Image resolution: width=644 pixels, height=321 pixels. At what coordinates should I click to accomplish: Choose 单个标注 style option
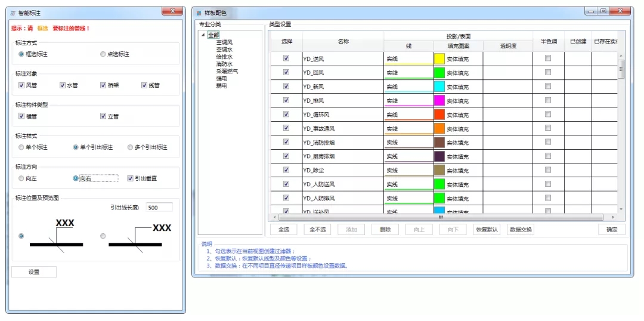[x=21, y=147]
